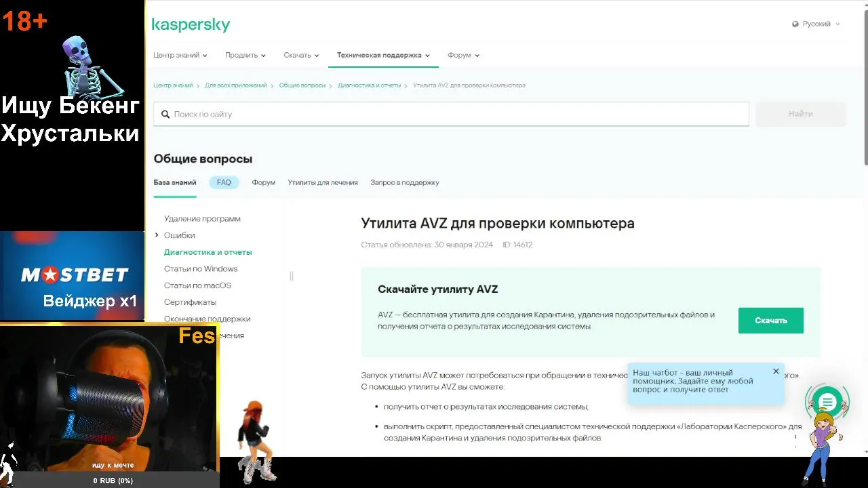Open the Форум tab under Общие вопросы
Screen dimensions: 868x488
(264, 182)
